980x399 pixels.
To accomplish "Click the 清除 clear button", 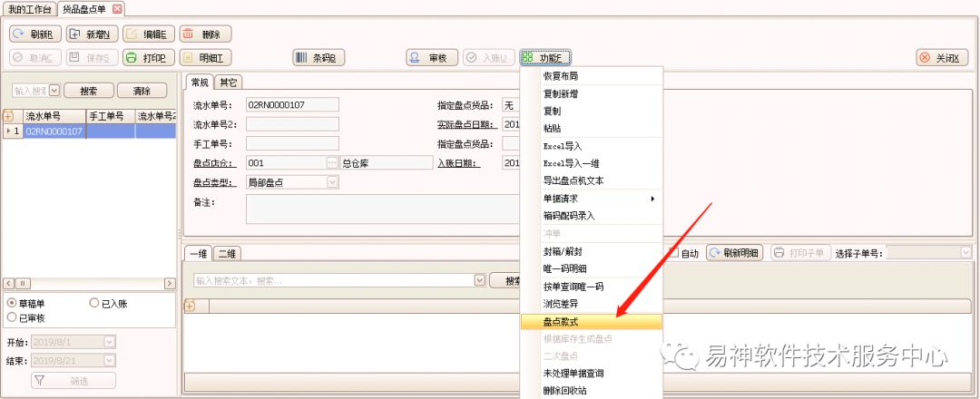I will coord(142,91).
